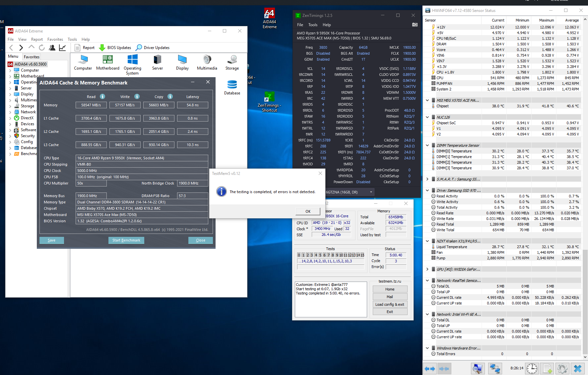Open the Database icon in AIDA64 main pane
Screen dimensions: 588x375
click(x=232, y=87)
